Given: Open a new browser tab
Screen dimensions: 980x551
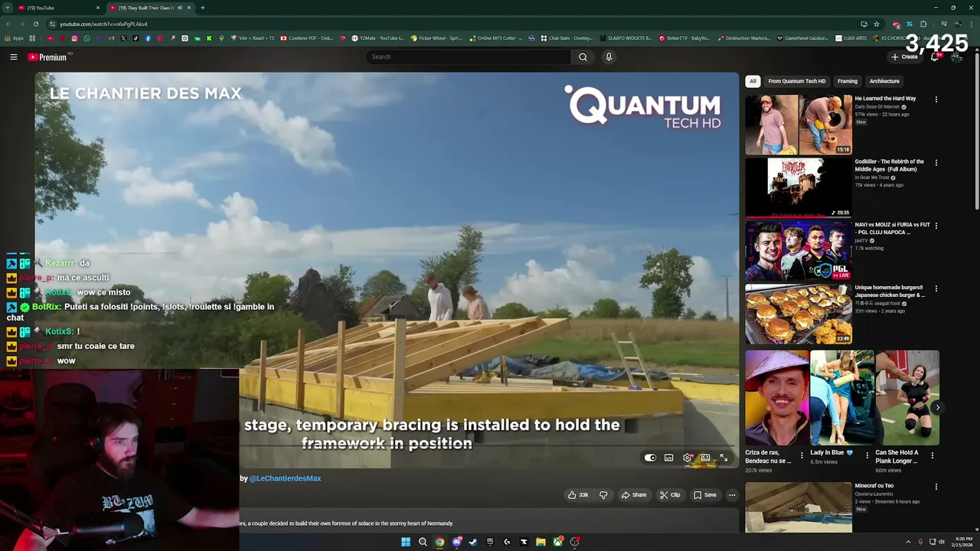Looking at the screenshot, I should tap(202, 8).
